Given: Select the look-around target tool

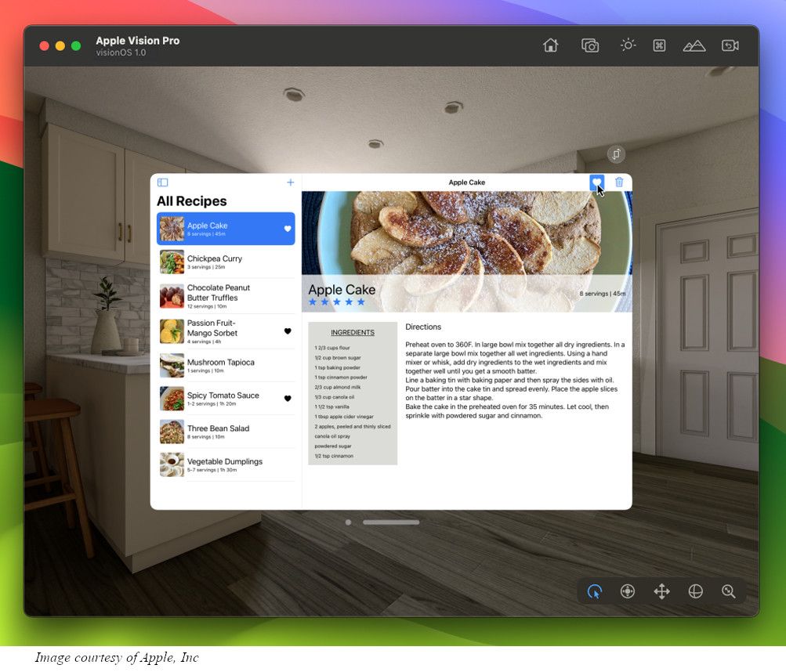Looking at the screenshot, I should click(x=628, y=592).
